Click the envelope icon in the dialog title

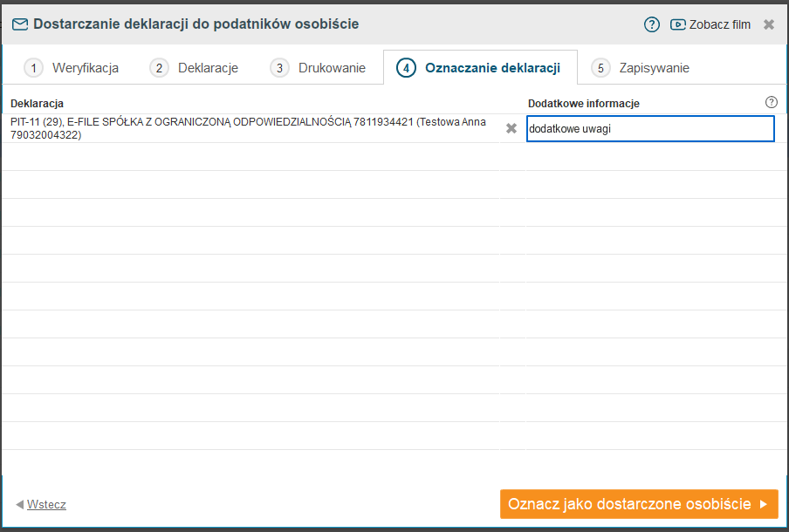tap(20, 24)
